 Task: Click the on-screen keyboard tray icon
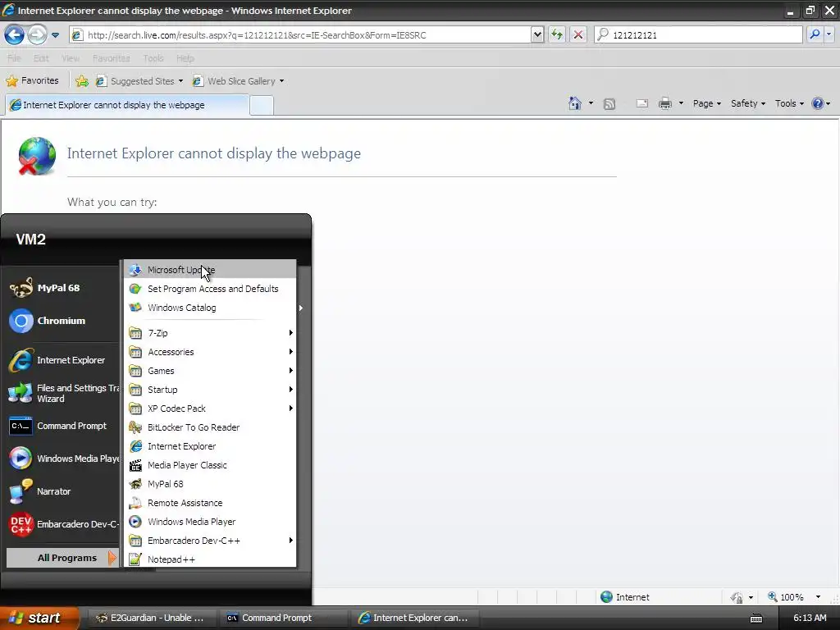click(x=756, y=619)
